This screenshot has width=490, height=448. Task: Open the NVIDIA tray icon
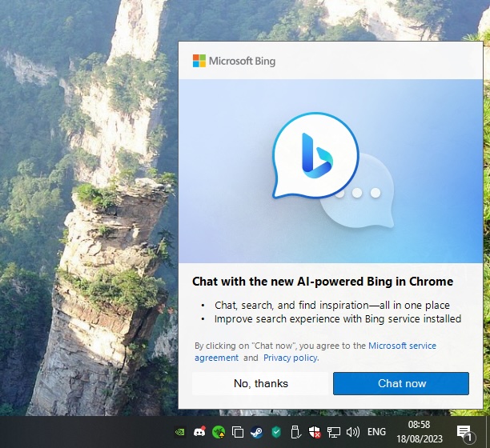coord(179,432)
